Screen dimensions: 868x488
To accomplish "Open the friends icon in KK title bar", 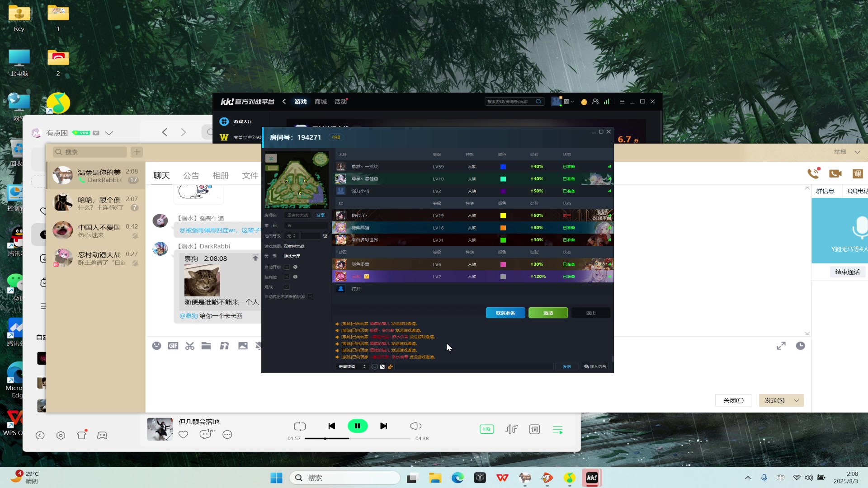I will pos(595,102).
